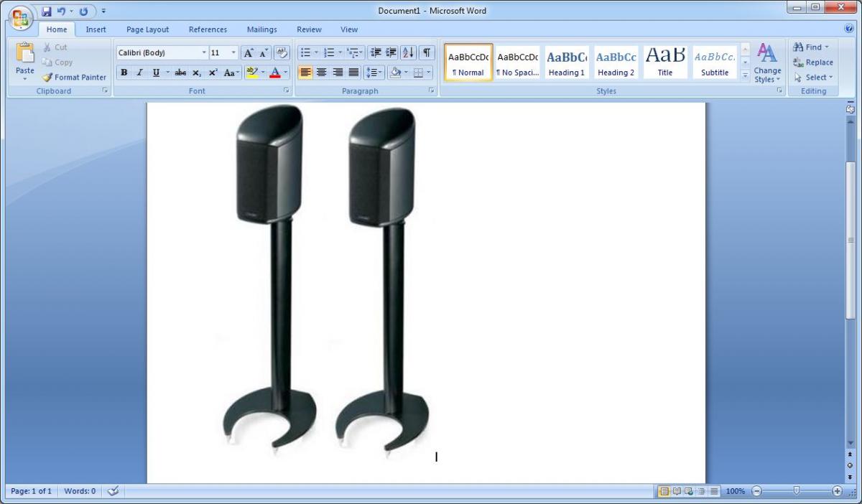Viewport: 862px width, 504px height.
Task: Select the Clear Formatting icon
Action: click(x=281, y=53)
